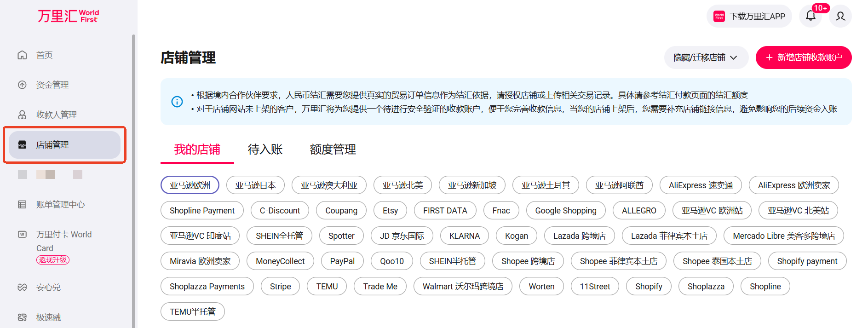Click the home icon beside 首页
Screen dimensions: 868x328
[x=22, y=55]
